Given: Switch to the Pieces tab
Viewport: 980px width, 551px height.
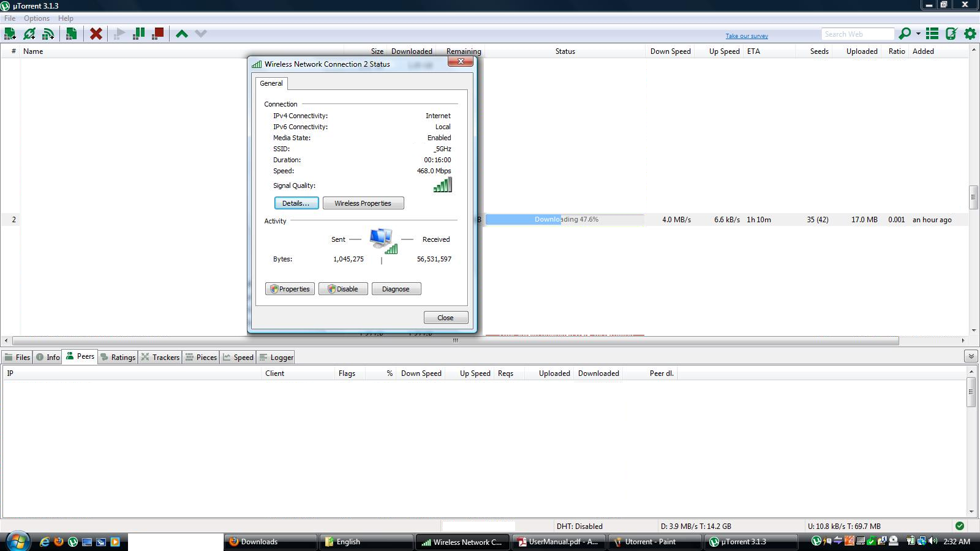Looking at the screenshot, I should (x=201, y=357).
